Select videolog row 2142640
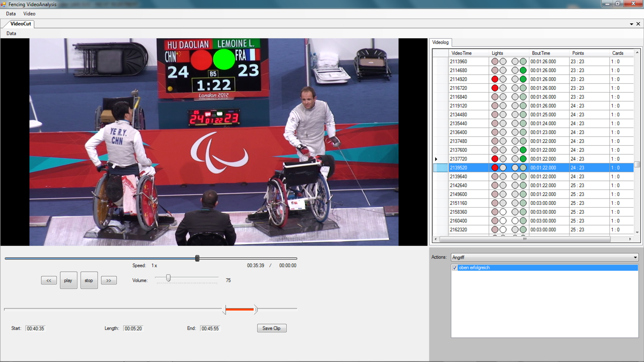 458,186
